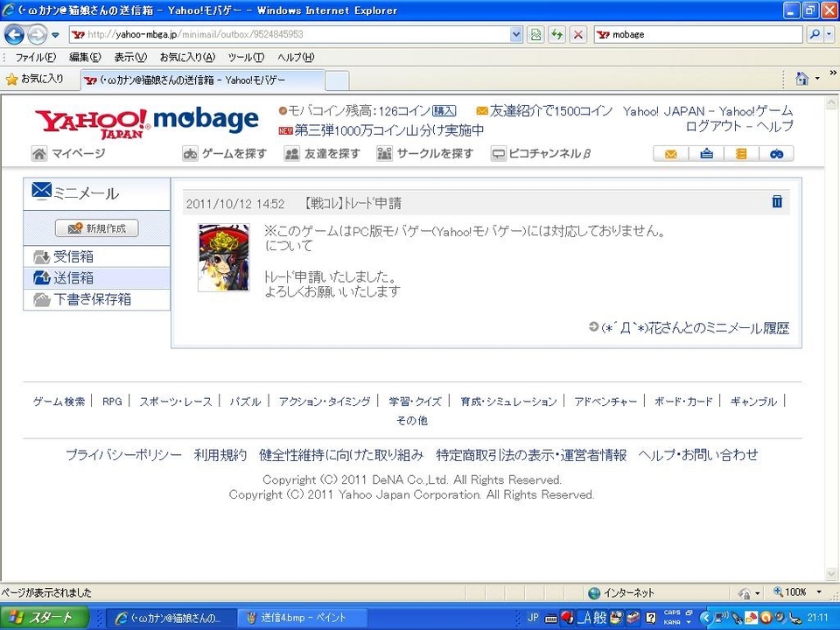This screenshot has width=840, height=630.
Task: Open the ファイル(F) menu
Action: tap(35, 57)
